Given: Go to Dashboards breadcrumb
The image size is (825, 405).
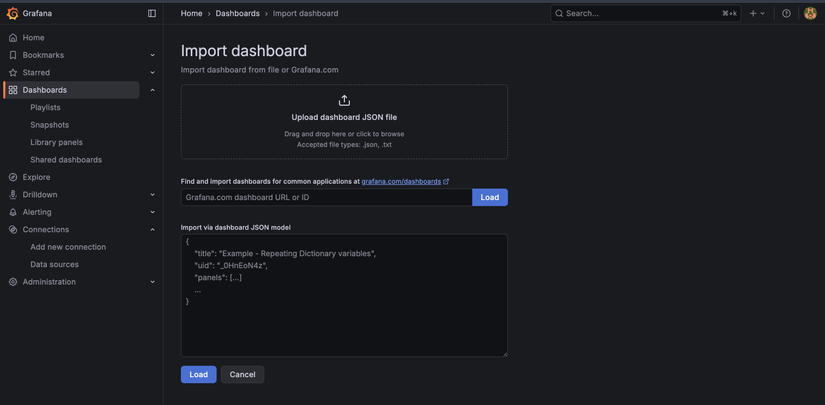Looking at the screenshot, I should point(237,14).
